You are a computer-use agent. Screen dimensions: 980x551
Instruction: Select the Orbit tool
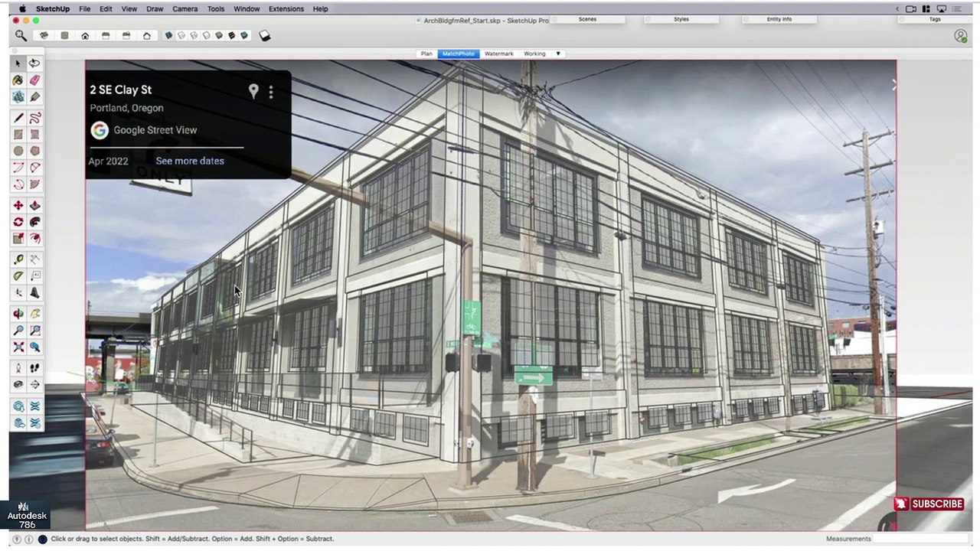18,314
